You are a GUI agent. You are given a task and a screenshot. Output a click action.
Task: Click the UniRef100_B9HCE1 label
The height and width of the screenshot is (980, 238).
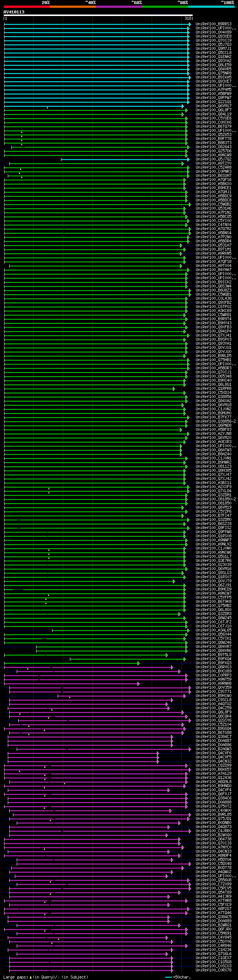coord(213,188)
